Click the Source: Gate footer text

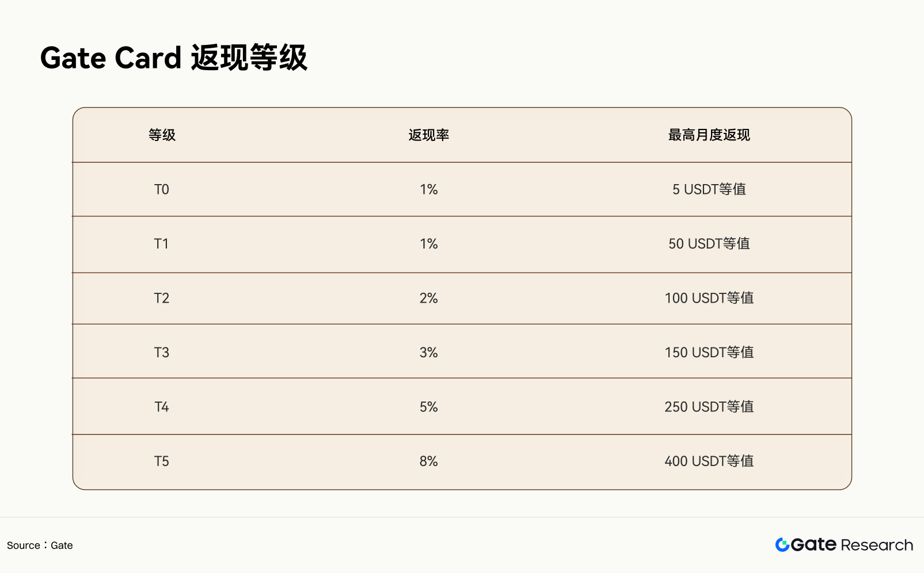pyautogui.click(x=40, y=545)
